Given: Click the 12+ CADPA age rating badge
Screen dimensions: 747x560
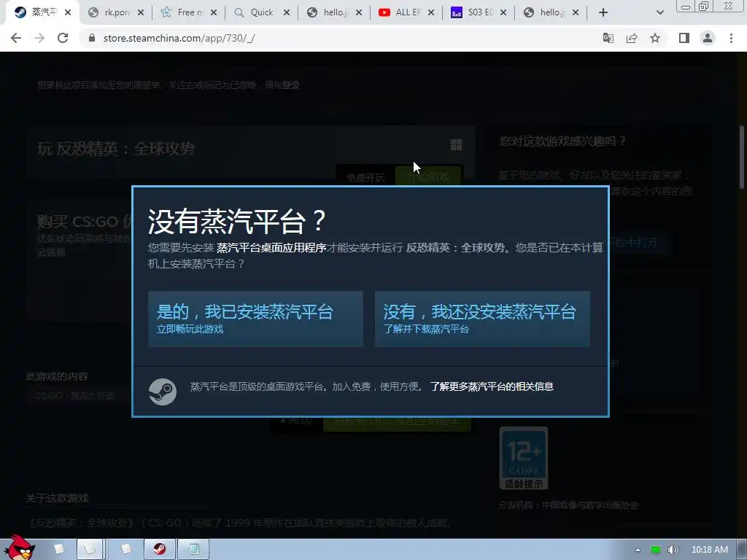Looking at the screenshot, I should coord(524,458).
